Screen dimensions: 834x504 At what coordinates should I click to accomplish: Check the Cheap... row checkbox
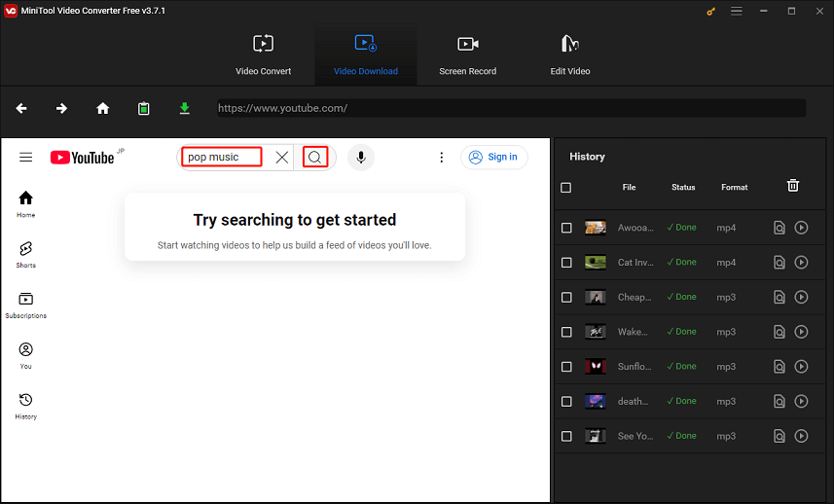[566, 297]
